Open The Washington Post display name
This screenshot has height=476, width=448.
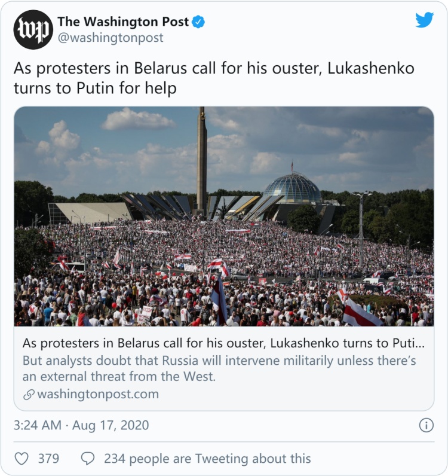123,22
